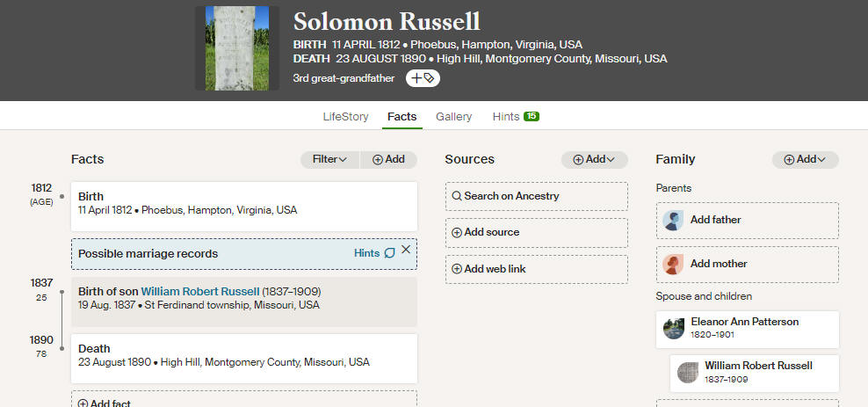Viewport: 868px width, 407px height.
Task: Click the plus icon for Add web link
Action: pos(457,269)
